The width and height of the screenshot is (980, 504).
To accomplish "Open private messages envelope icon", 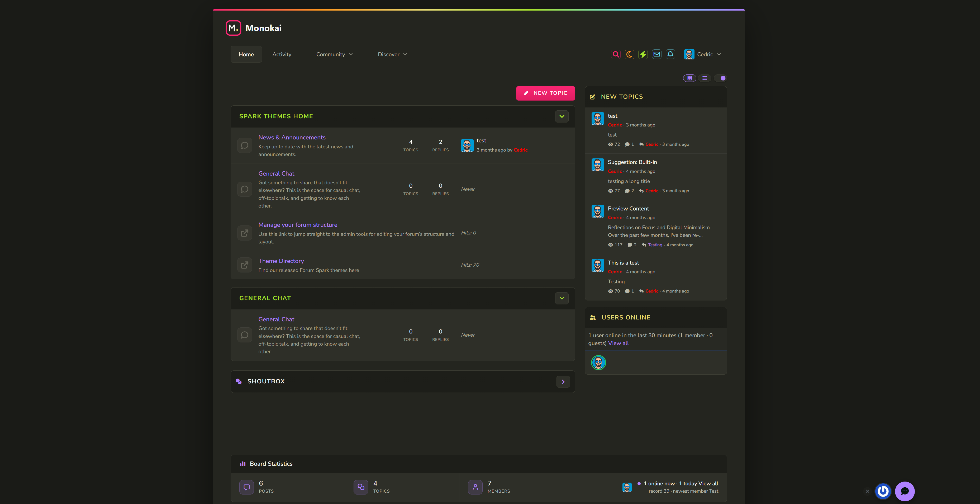I will point(656,54).
